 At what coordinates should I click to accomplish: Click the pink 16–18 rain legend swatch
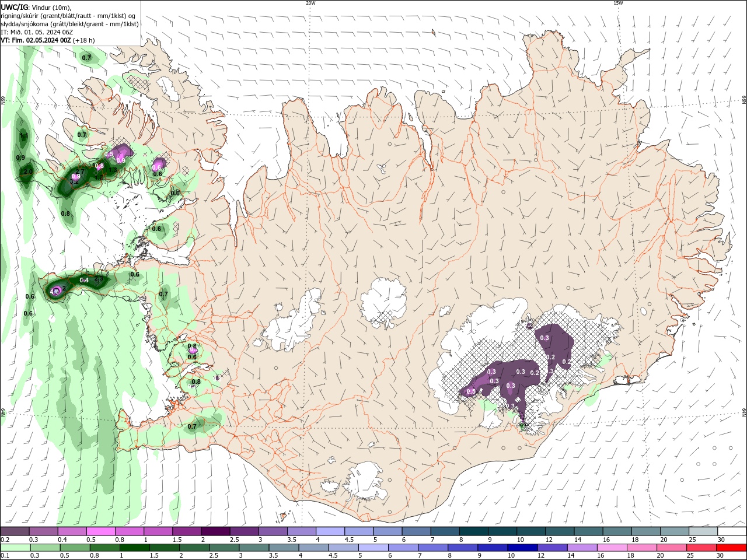(x=612, y=548)
